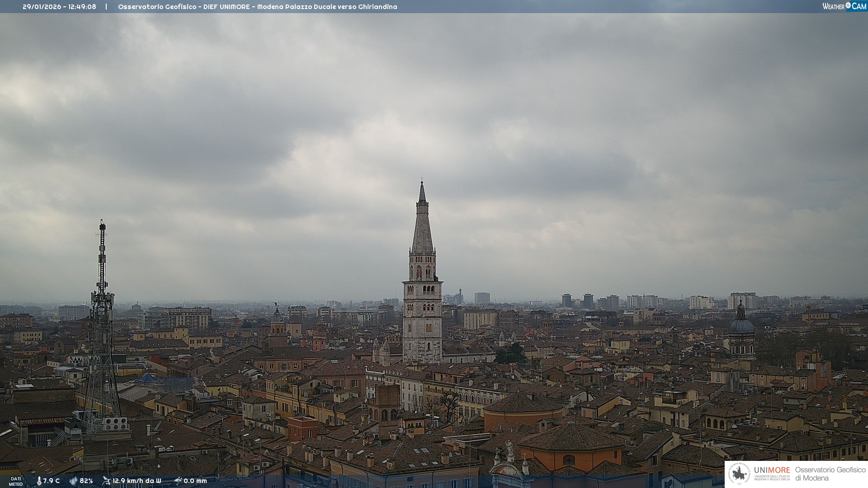
Task: Click the WeatherCam lens eye icon
Action: click(x=848, y=5)
